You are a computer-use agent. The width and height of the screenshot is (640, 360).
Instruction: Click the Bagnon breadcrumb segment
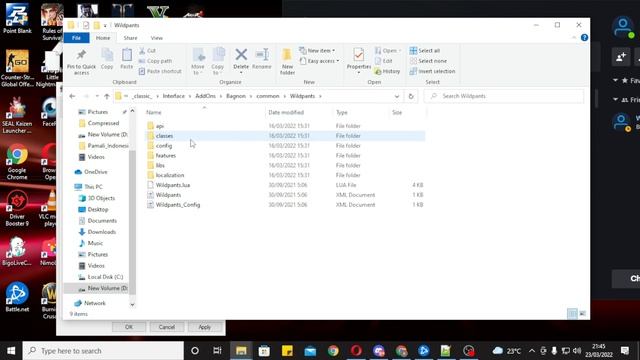coord(236,96)
